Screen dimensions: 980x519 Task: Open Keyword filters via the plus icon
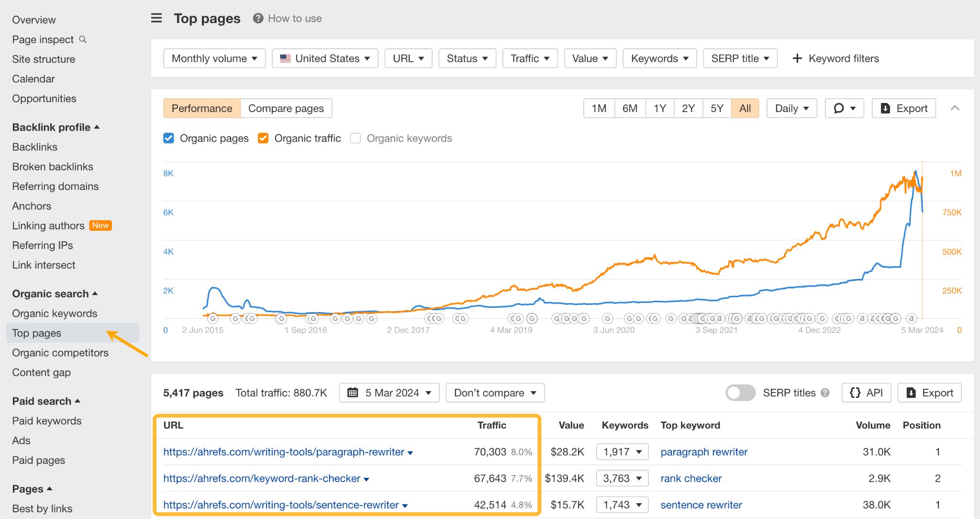797,58
